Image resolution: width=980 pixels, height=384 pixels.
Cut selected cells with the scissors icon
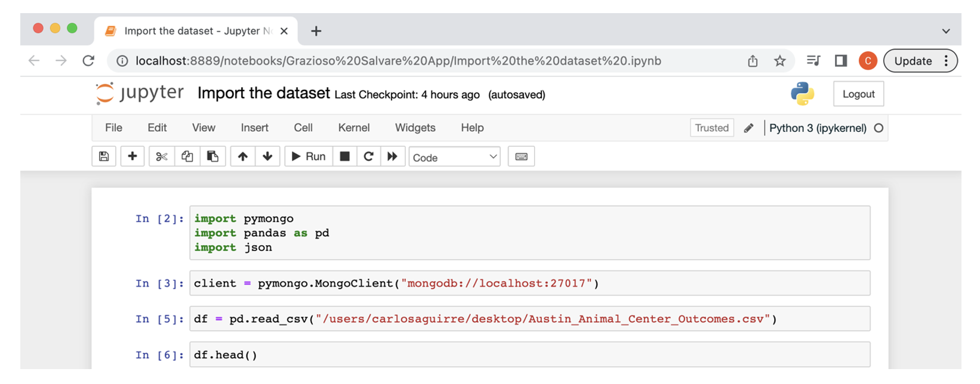coord(162,156)
